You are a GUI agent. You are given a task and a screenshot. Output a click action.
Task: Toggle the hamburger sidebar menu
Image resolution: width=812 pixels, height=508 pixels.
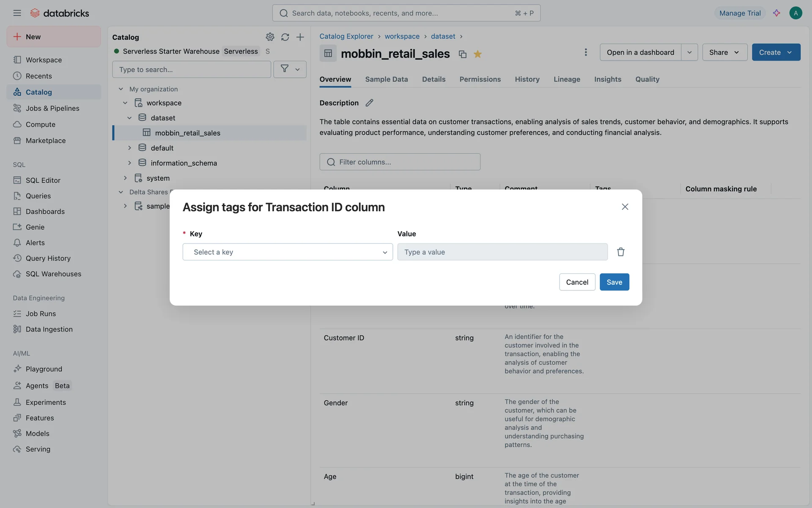[x=17, y=13]
